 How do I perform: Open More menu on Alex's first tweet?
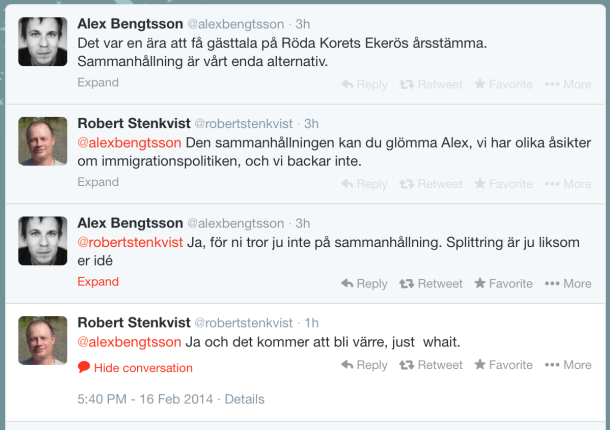(x=568, y=85)
